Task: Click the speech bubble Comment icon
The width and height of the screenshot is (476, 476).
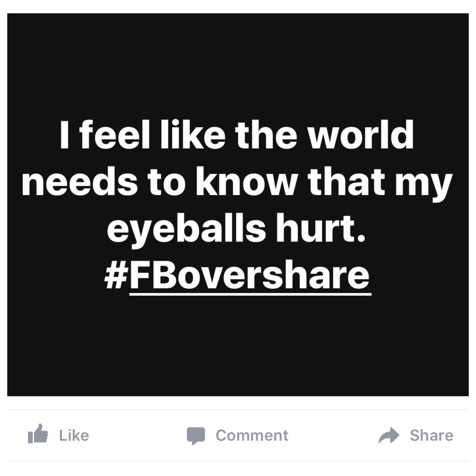Action: (x=196, y=436)
